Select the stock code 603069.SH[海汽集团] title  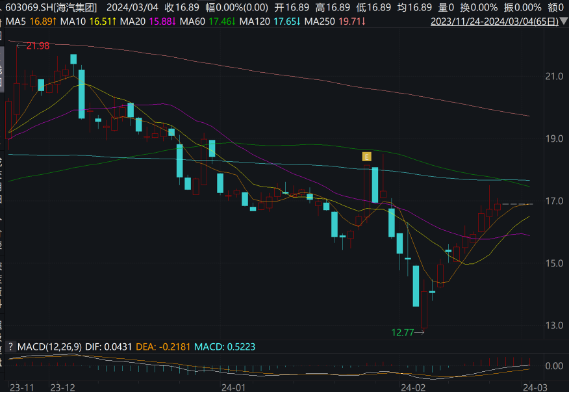(51, 7)
